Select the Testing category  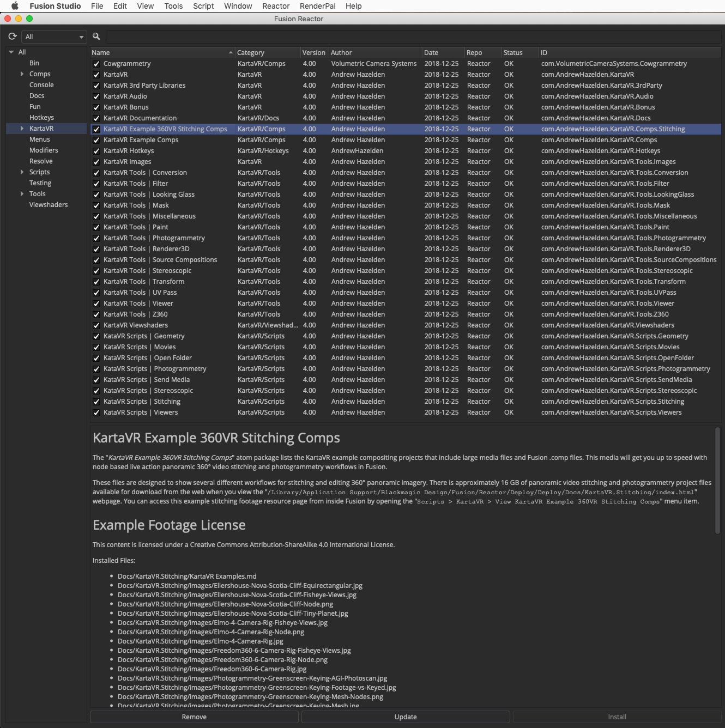pos(40,183)
